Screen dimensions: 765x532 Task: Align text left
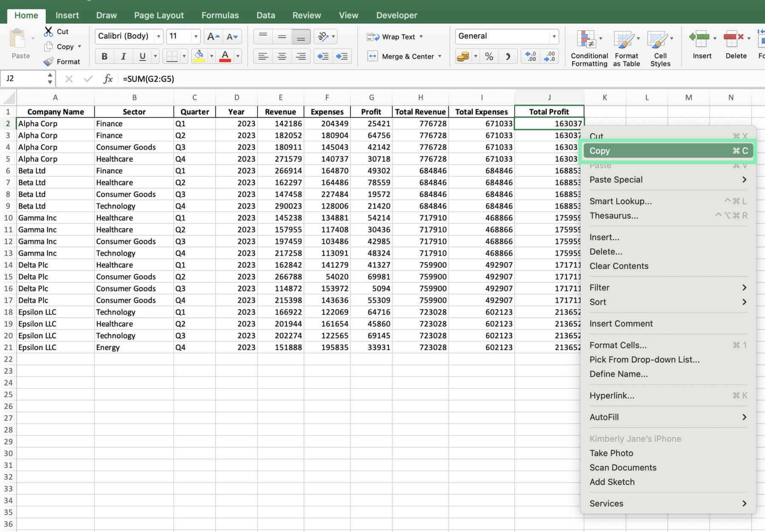(x=263, y=56)
